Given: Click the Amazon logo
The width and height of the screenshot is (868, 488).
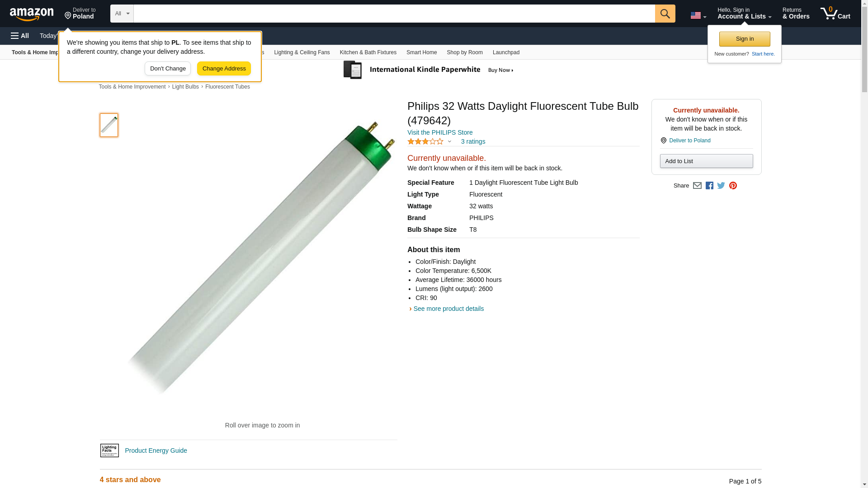Looking at the screenshot, I should (32, 14).
